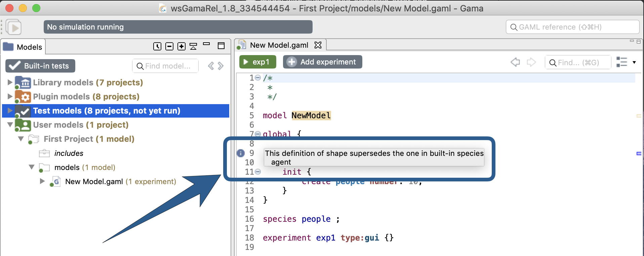The height and width of the screenshot is (256, 644).
Task: Click NewModel name on line 5
Action: pos(311,115)
